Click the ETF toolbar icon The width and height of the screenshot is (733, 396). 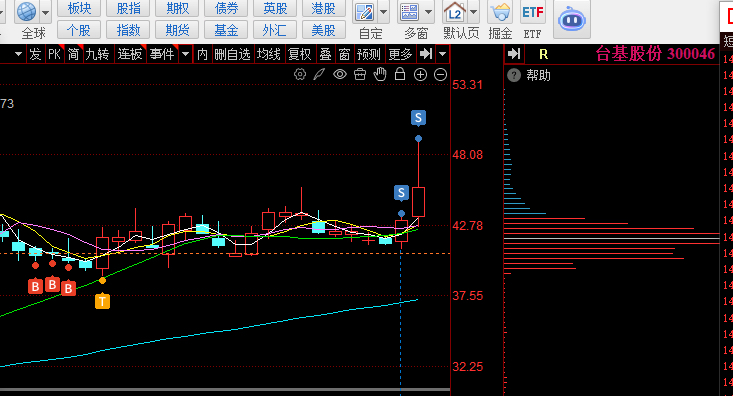click(532, 13)
